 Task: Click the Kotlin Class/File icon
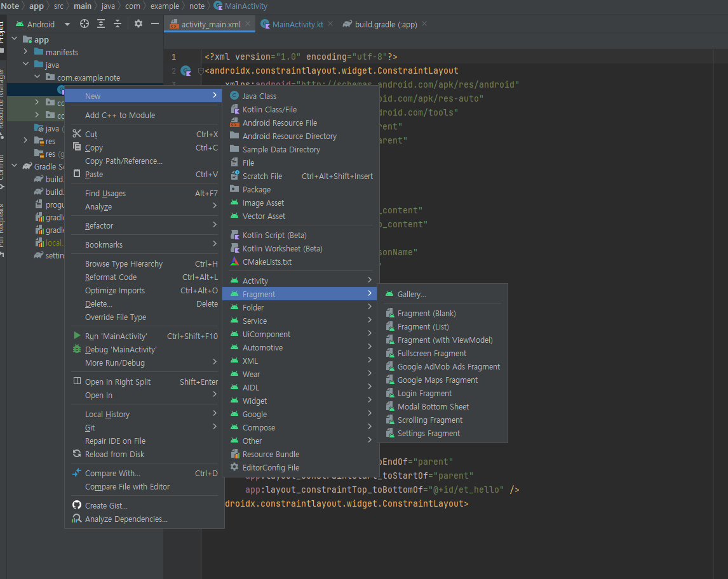234,109
